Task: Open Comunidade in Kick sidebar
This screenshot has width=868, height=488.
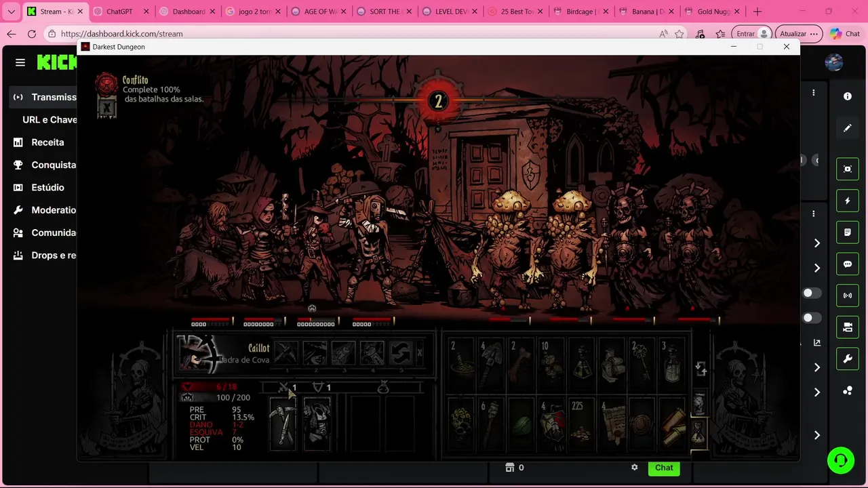Action: tap(45, 232)
